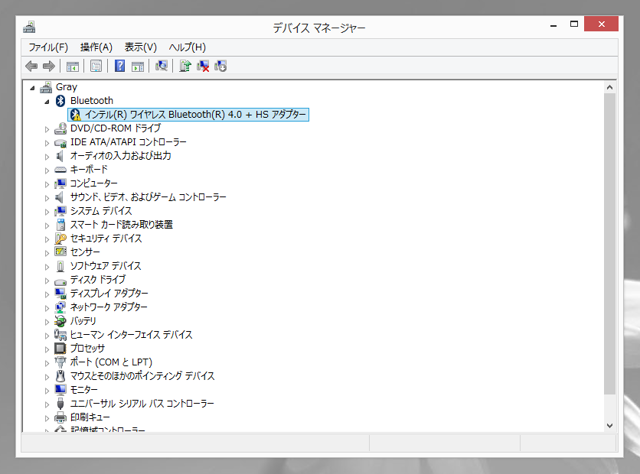Click the Forward arrow toolbar icon

pos(49,66)
